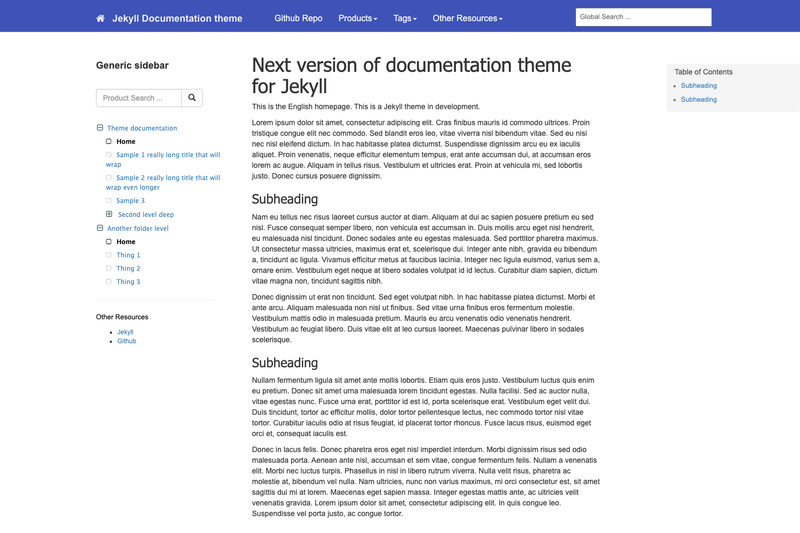This screenshot has height=533, width=800.
Task: Expand the Second level deep folder
Action: tap(109, 214)
